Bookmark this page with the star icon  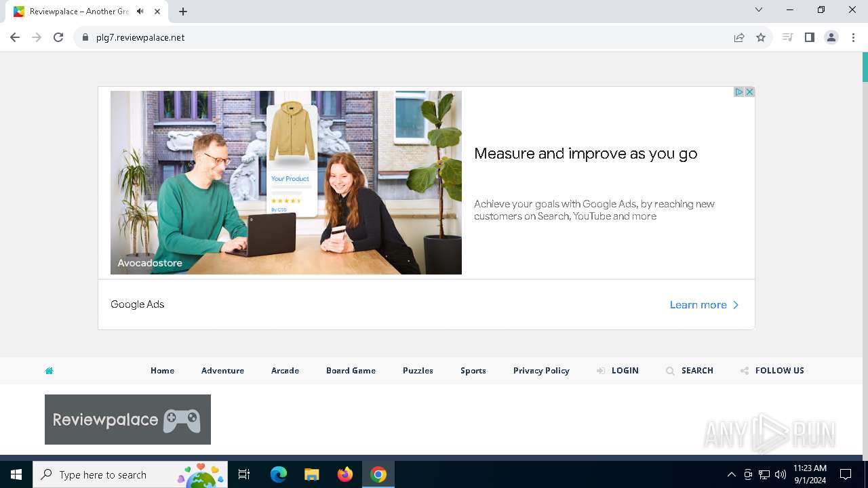tap(761, 37)
